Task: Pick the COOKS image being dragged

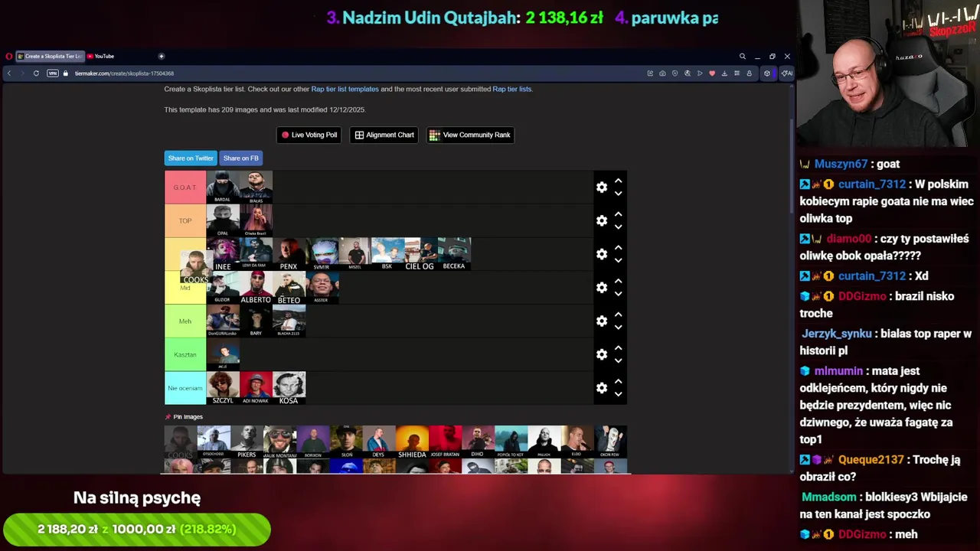Action: pos(195,268)
